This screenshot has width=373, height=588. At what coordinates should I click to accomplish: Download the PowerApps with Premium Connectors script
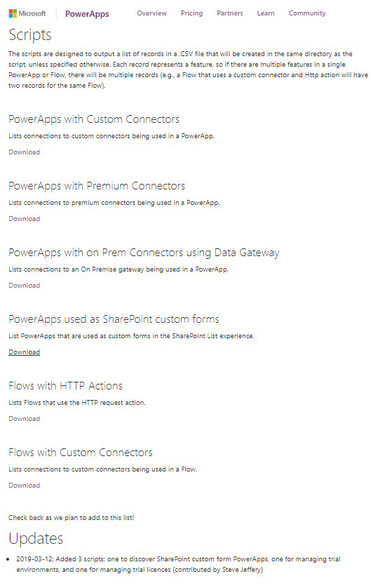[x=25, y=219]
